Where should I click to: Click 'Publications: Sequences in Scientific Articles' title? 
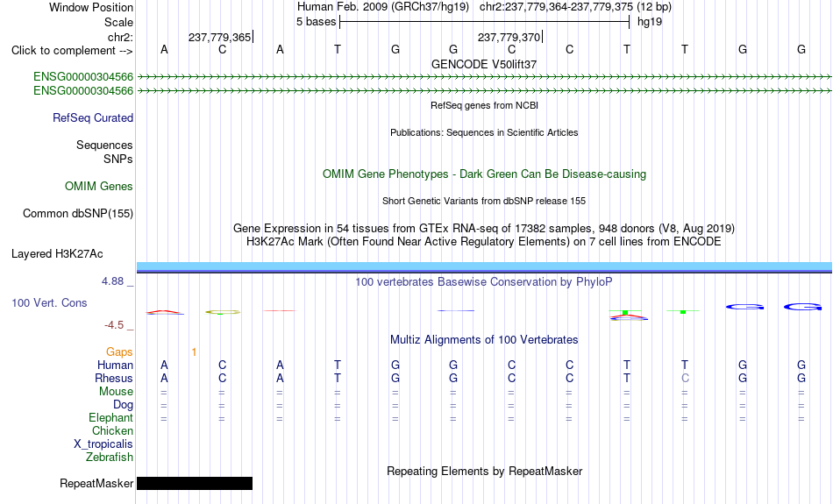coord(484,132)
